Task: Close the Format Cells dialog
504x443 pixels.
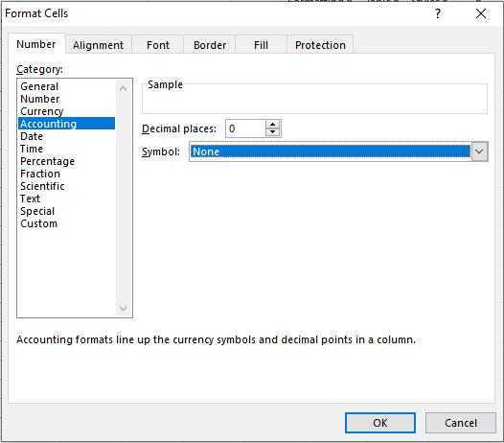Action: click(481, 13)
